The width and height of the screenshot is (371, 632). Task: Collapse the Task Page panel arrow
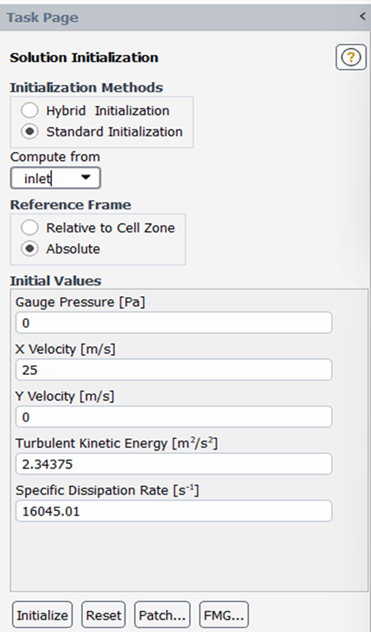(362, 17)
